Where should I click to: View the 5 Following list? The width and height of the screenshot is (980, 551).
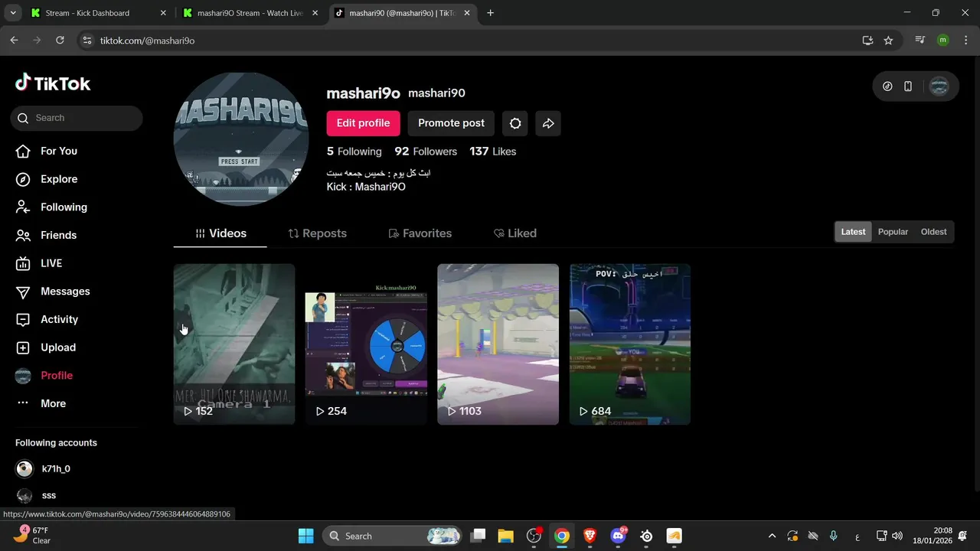pyautogui.click(x=354, y=152)
